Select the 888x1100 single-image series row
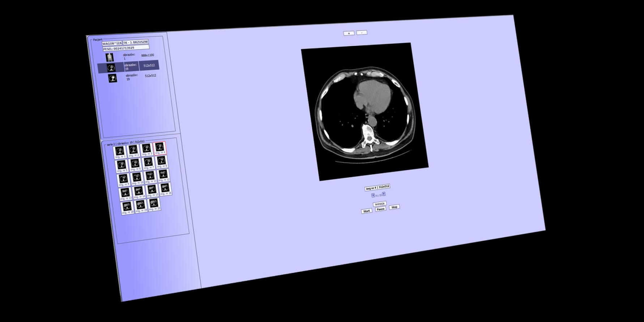 (127, 57)
